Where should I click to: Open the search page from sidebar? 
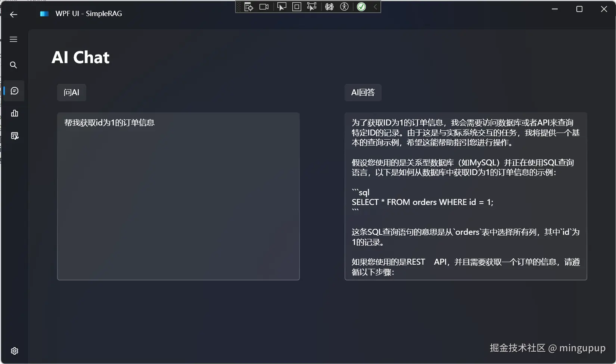click(13, 65)
